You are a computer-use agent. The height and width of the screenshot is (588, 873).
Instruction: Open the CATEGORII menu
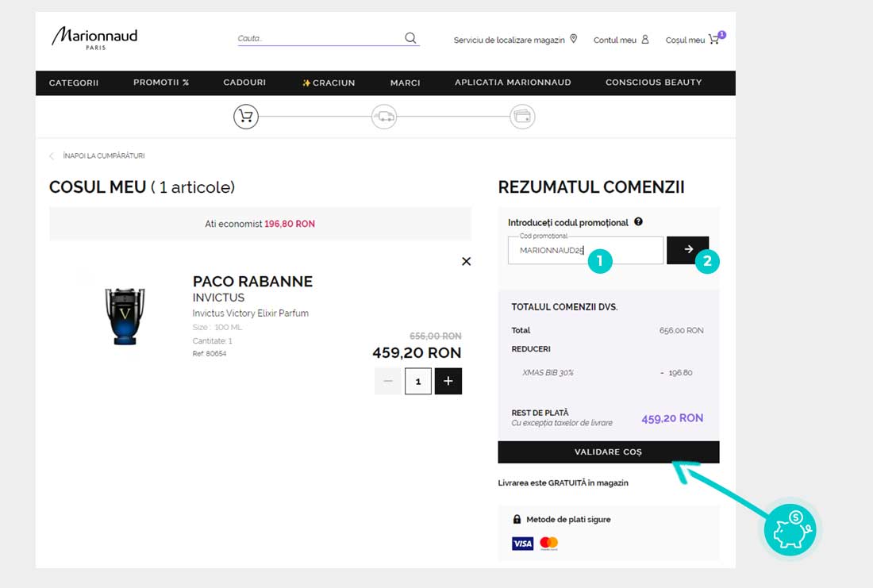pos(74,83)
